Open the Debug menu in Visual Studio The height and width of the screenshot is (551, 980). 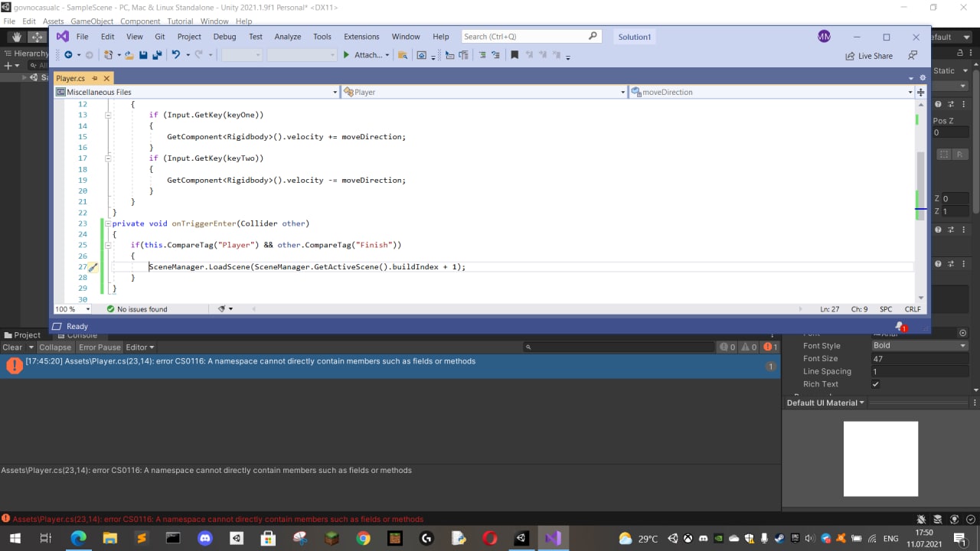click(x=224, y=36)
